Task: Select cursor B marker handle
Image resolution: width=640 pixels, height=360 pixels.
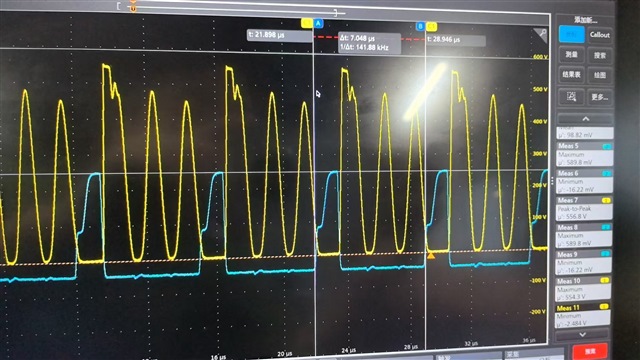Action: coord(420,27)
